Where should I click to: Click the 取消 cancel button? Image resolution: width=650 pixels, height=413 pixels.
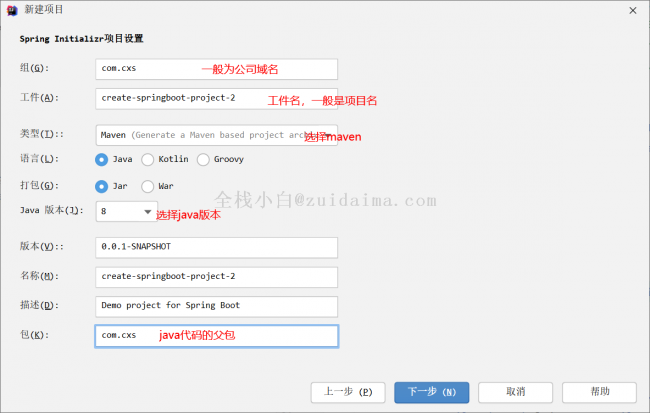tap(515, 391)
